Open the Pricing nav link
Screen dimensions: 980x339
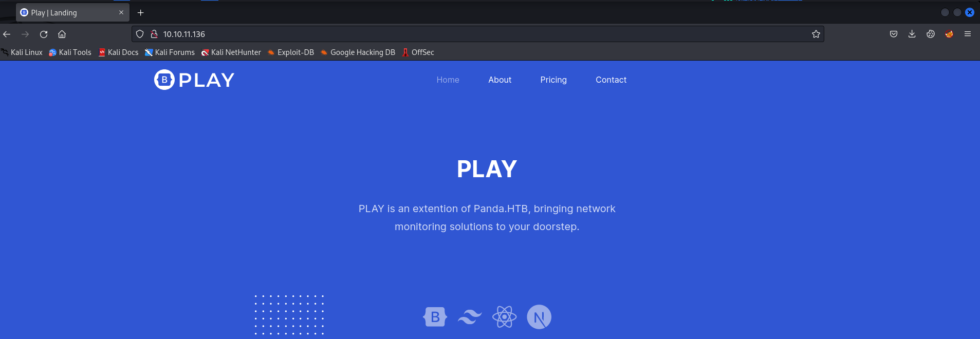pyautogui.click(x=553, y=80)
